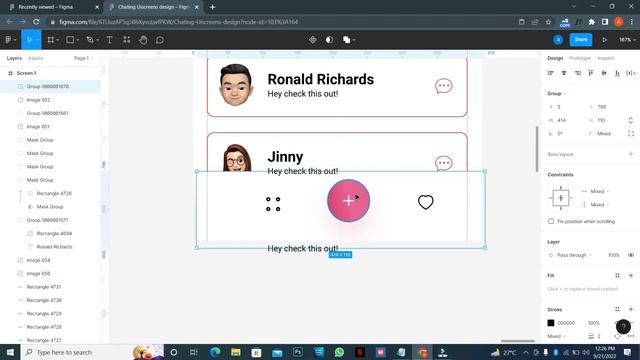Toggle layer visibility eye icon
Viewport: 640px width, 360px height.
tap(631, 255)
